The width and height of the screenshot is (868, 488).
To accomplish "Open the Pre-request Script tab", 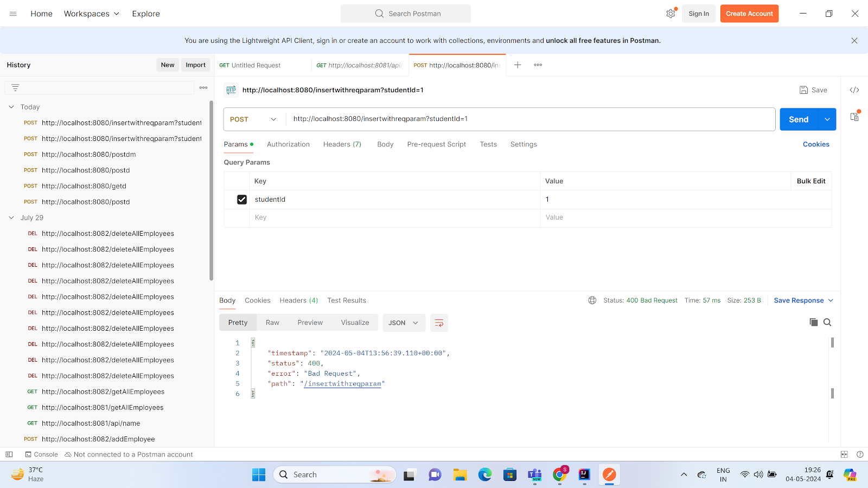I will [x=437, y=144].
